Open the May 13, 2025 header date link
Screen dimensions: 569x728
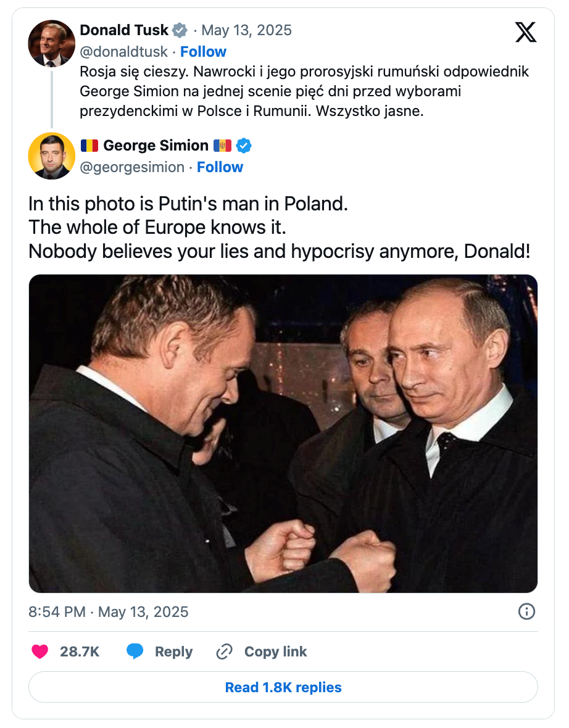(x=247, y=30)
